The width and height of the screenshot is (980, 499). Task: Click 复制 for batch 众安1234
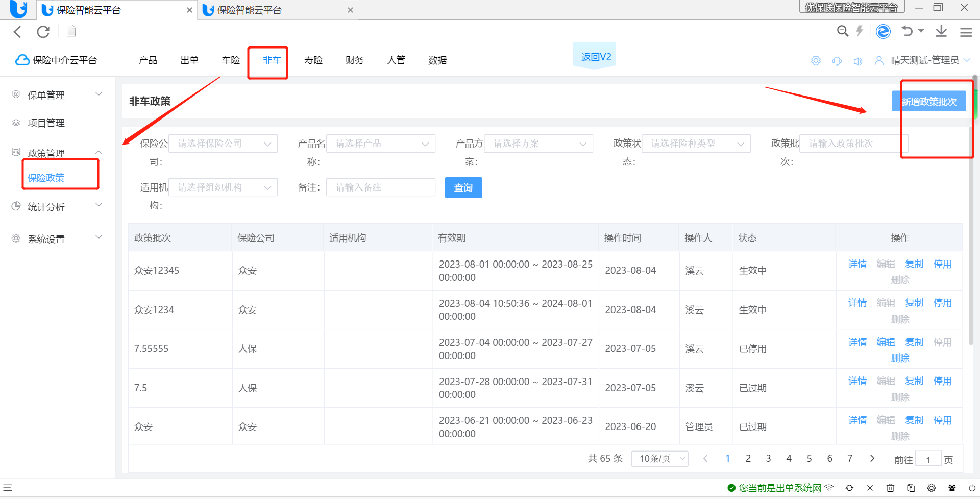point(914,303)
